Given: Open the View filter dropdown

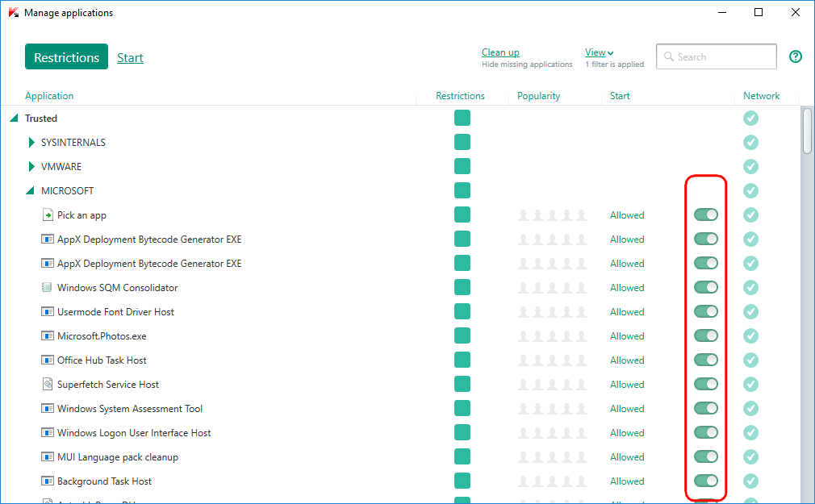Looking at the screenshot, I should [x=600, y=52].
